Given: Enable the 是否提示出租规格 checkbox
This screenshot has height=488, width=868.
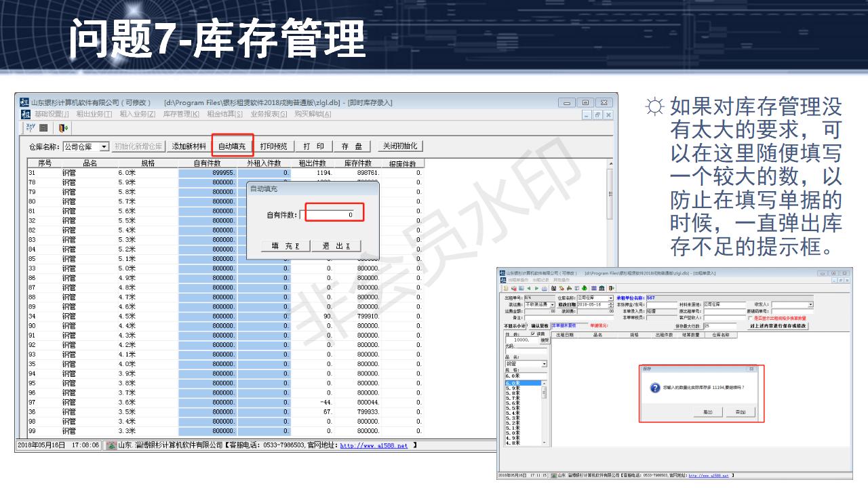Looking at the screenshot, I should 750,318.
